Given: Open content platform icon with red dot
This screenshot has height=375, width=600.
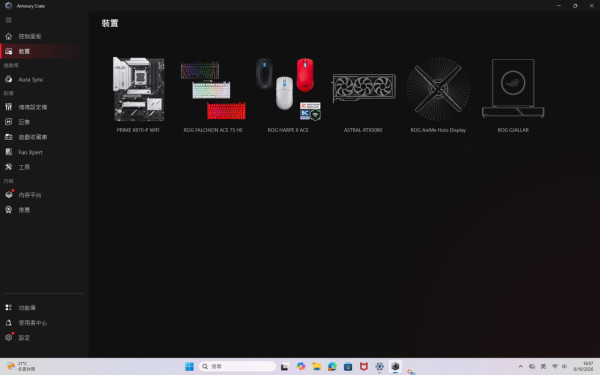Looking at the screenshot, I should (x=9, y=194).
